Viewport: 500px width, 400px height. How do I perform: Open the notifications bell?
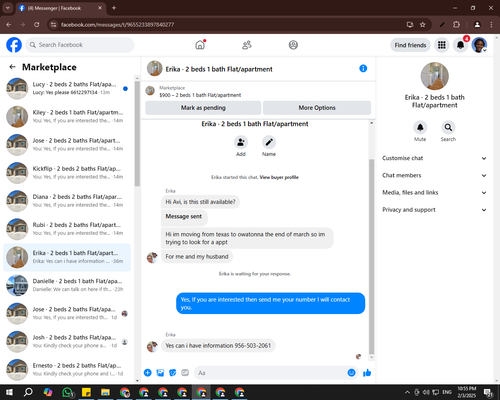(x=460, y=45)
